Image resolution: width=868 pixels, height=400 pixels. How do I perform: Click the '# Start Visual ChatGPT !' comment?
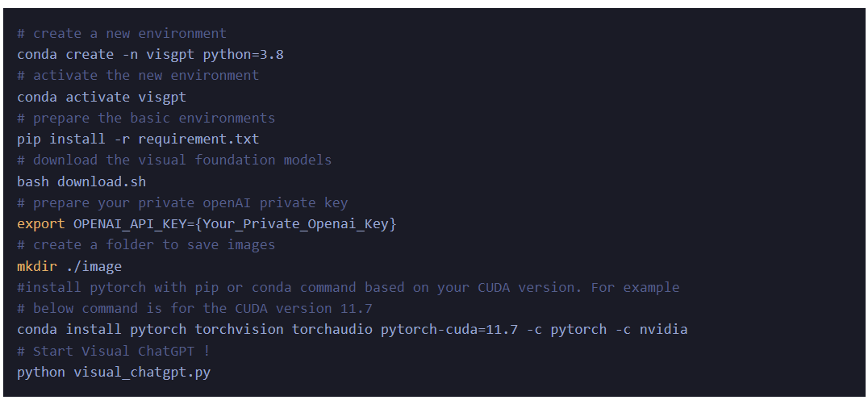click(114, 352)
